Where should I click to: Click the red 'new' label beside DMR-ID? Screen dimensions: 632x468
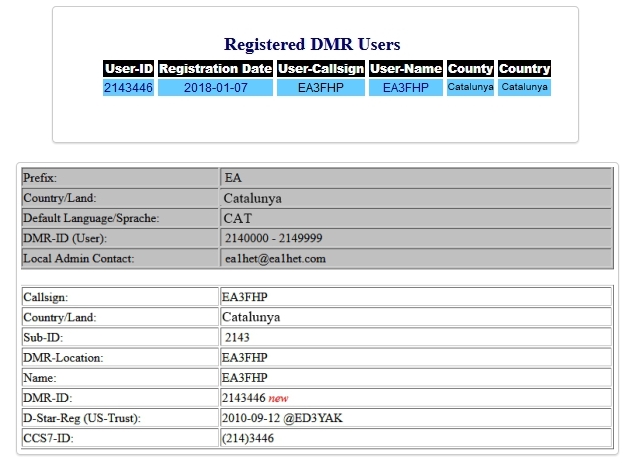tap(278, 398)
